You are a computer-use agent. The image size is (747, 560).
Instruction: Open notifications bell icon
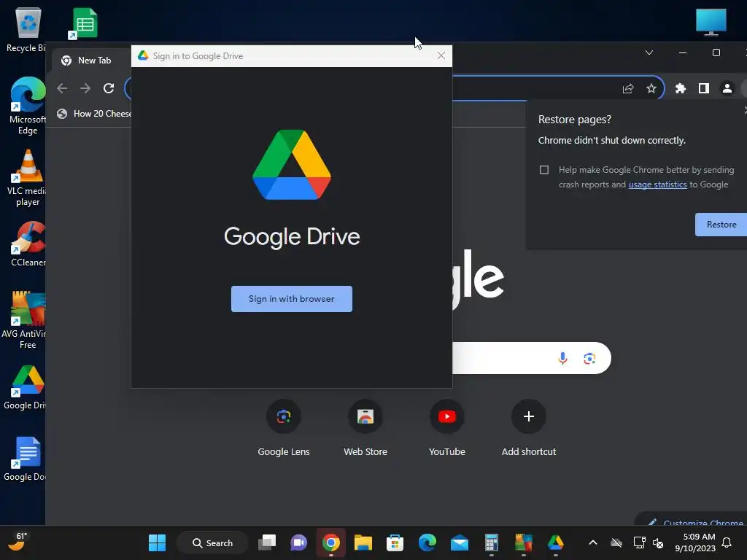(727, 542)
